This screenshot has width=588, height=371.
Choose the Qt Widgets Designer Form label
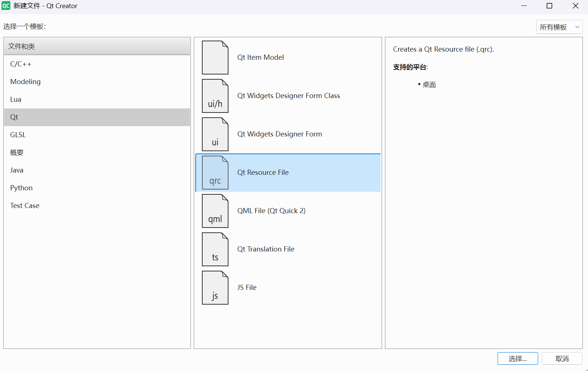(279, 134)
